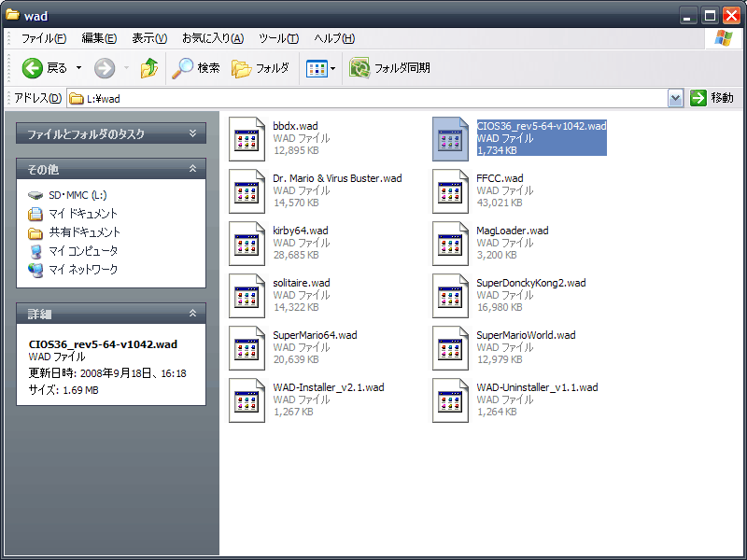Select the MagLoader.wad file icon
The width and height of the screenshot is (747, 560).
450,244
